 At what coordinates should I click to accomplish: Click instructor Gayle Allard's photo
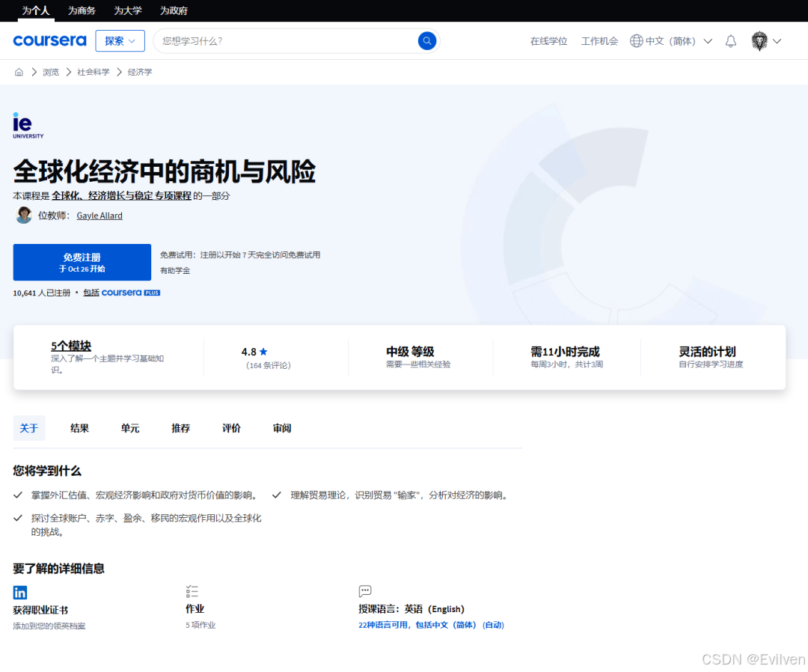coord(23,215)
